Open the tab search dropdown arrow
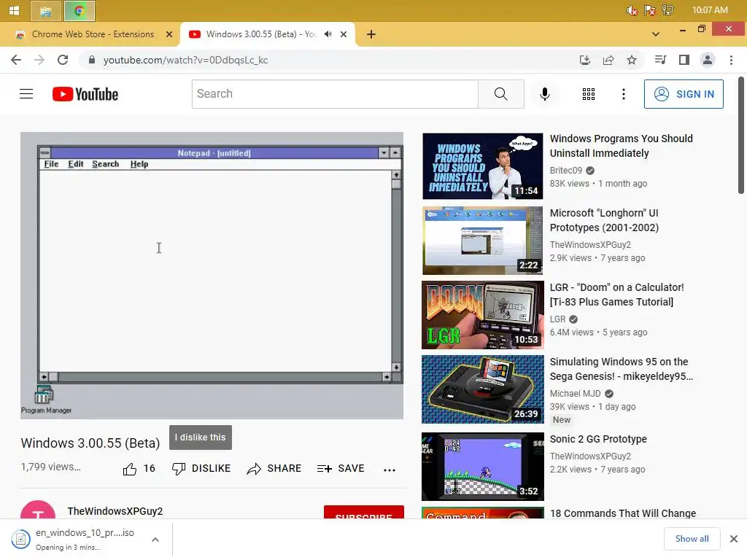The width and height of the screenshot is (747, 560). coord(656,34)
